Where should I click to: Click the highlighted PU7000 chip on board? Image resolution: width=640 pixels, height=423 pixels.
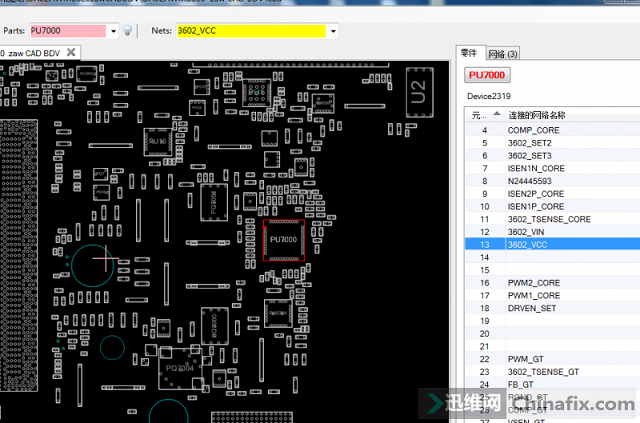click(284, 240)
